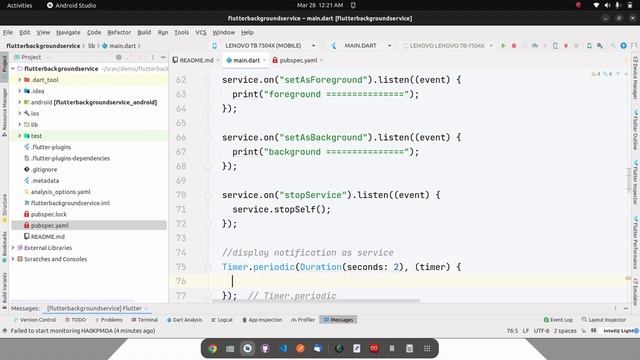Click the Project panel gear/target icon

tap(119, 57)
